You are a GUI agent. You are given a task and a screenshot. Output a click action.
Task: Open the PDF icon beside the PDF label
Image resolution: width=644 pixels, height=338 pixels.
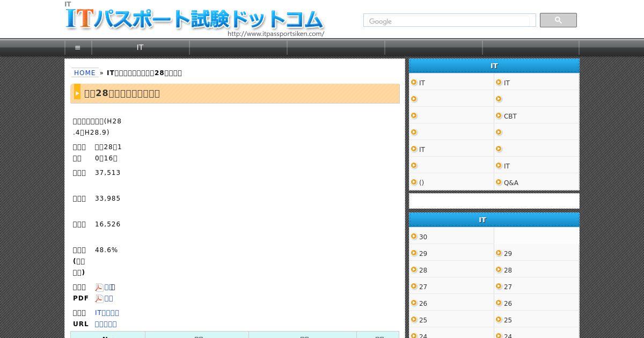click(99, 299)
